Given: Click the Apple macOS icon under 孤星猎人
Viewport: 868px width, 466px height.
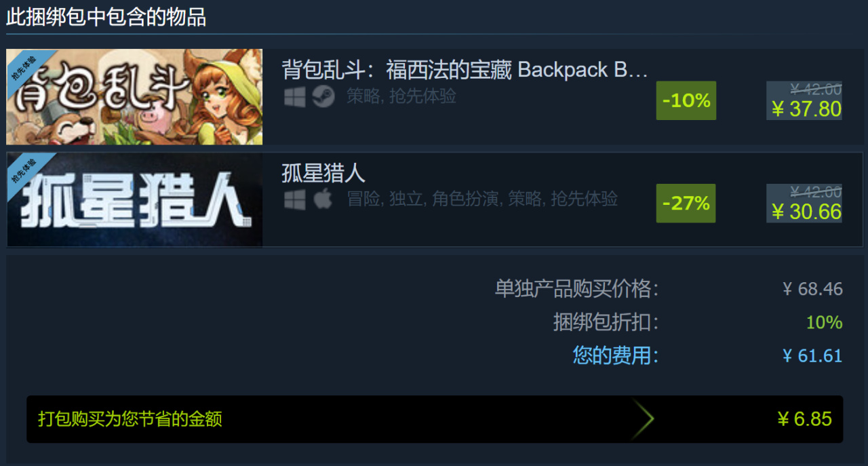Looking at the screenshot, I should click(323, 199).
